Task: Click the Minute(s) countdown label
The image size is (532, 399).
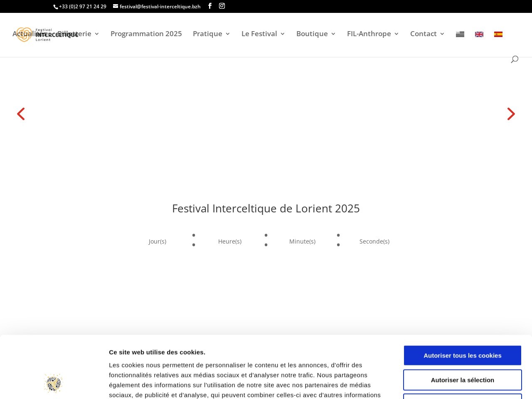Action: pos(302,241)
